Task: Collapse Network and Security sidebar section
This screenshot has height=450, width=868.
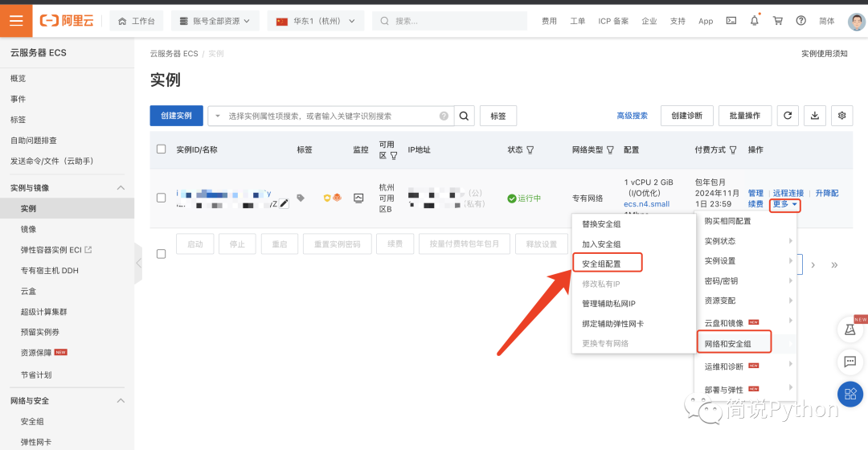Action: tap(121, 401)
